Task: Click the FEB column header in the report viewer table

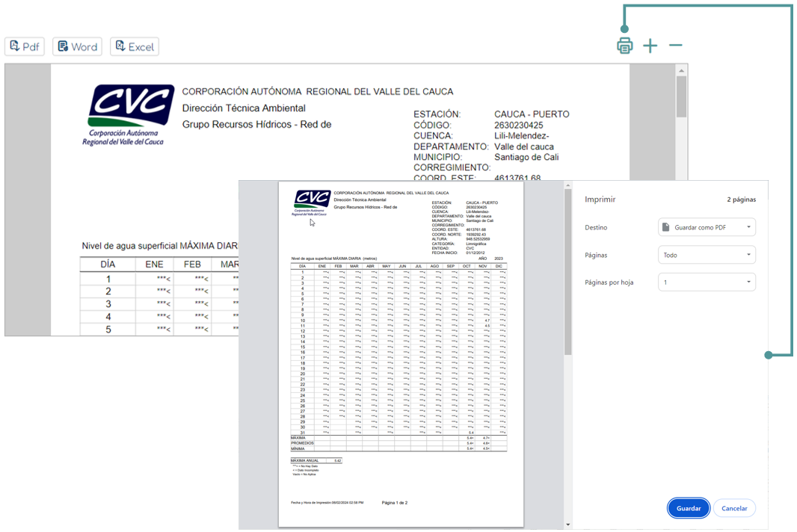Action: (192, 265)
